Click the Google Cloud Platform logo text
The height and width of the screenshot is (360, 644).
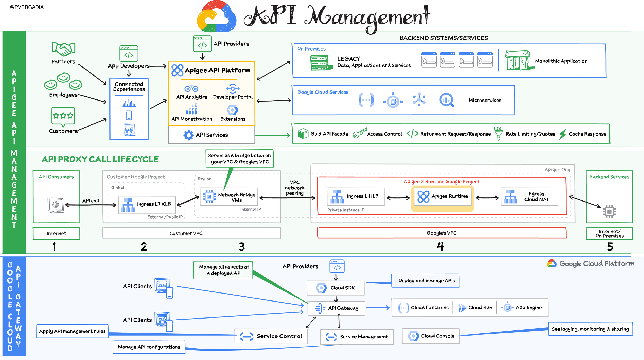tap(597, 264)
